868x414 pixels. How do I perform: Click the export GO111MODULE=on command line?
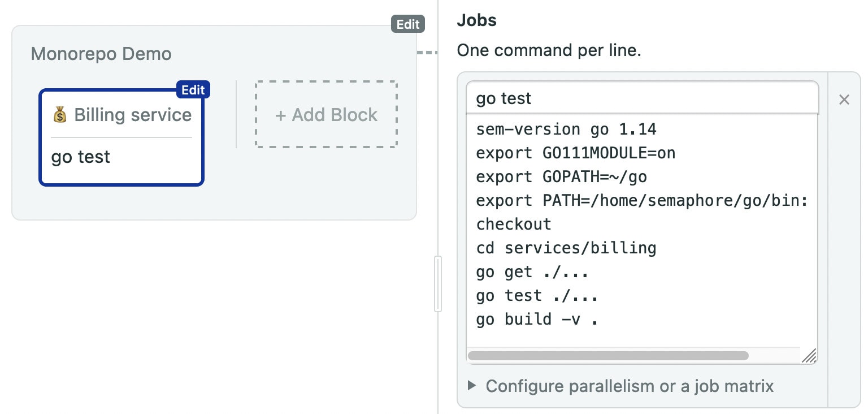[x=576, y=153]
